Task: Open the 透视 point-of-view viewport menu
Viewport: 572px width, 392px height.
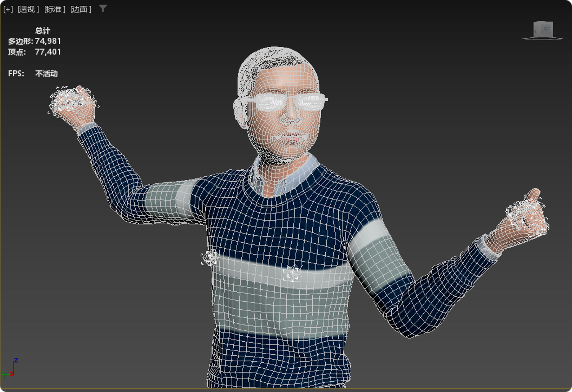Action: pyautogui.click(x=29, y=9)
